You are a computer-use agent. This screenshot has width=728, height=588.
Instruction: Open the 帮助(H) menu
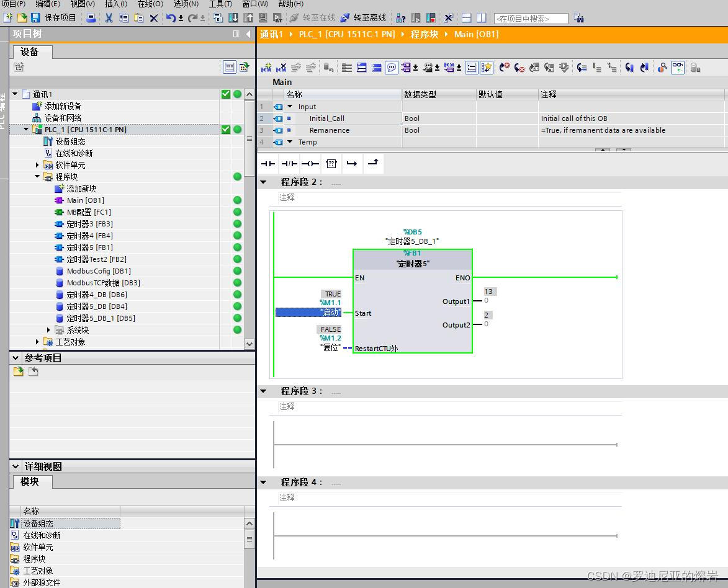coord(290,4)
